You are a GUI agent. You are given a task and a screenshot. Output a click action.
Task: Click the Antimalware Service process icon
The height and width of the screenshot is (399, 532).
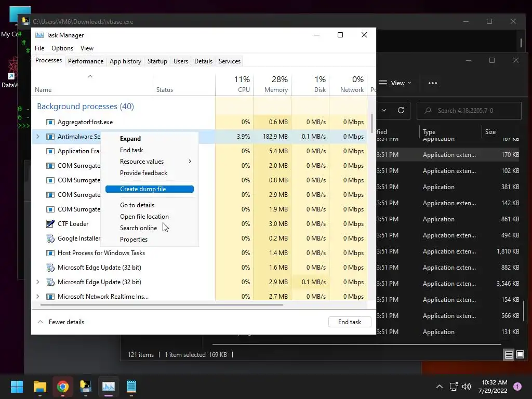point(50,137)
